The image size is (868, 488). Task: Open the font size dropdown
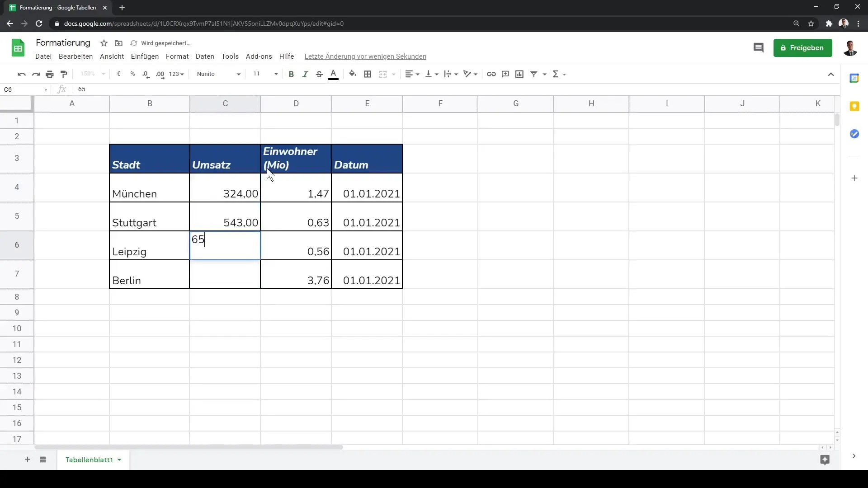(265, 74)
